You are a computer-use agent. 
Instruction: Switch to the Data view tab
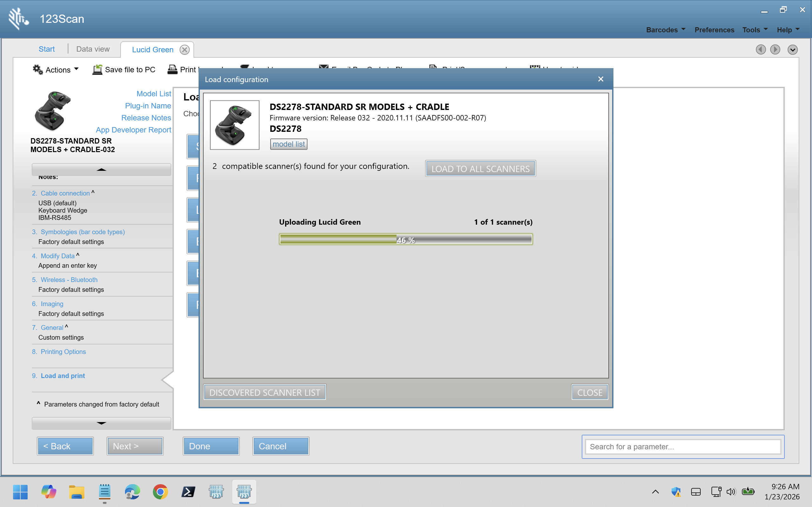(x=93, y=49)
